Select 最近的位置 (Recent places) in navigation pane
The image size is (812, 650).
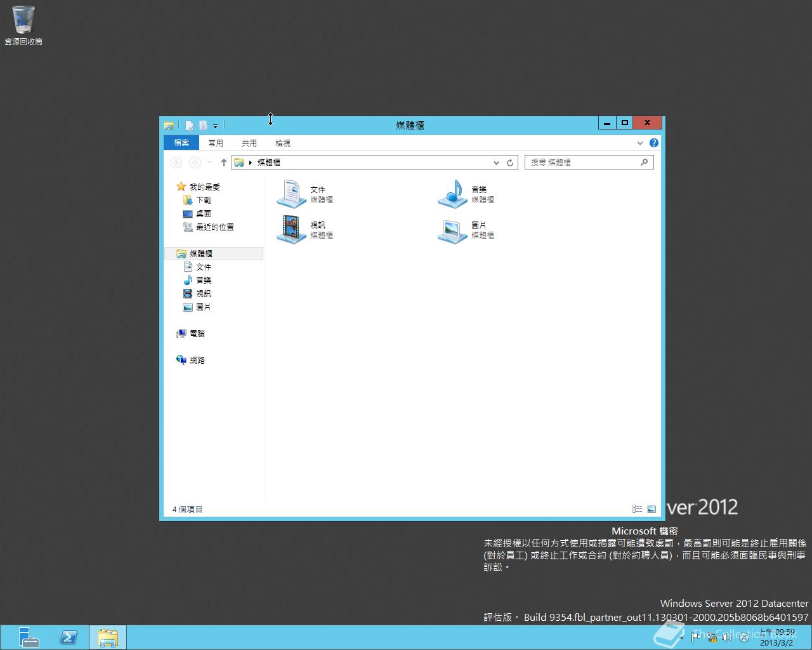(209, 227)
